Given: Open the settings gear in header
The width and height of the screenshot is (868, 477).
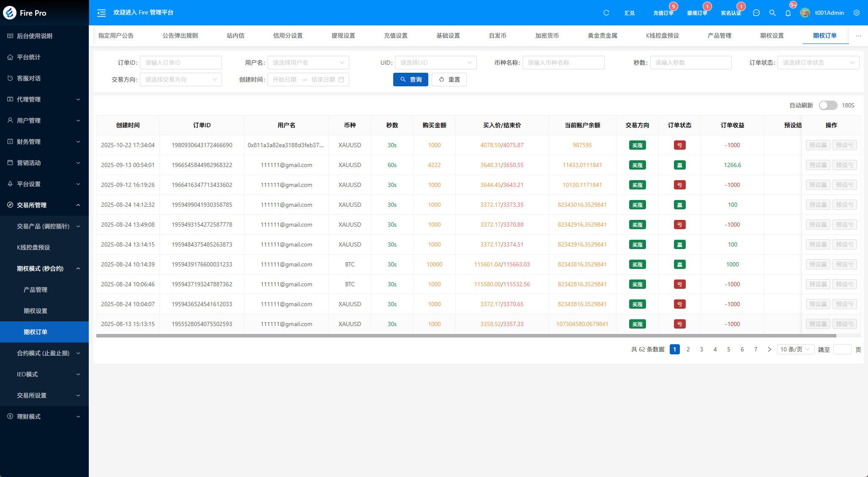Looking at the screenshot, I should 857,13.
